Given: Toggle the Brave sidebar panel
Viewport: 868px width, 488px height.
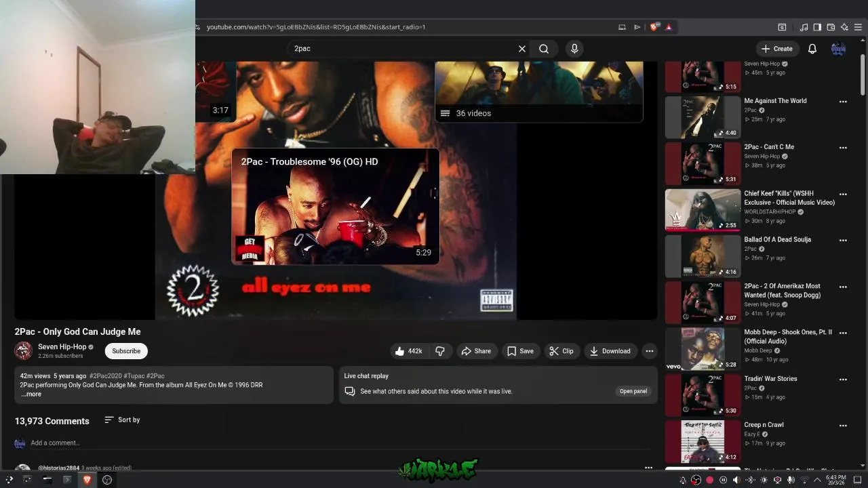Looking at the screenshot, I should (817, 27).
